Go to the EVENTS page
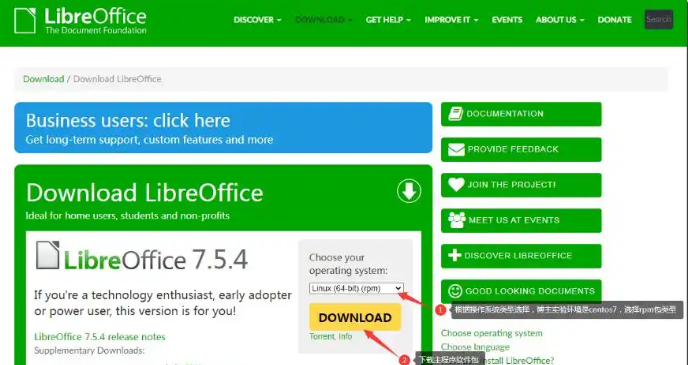This screenshot has height=365, width=688. point(507,20)
